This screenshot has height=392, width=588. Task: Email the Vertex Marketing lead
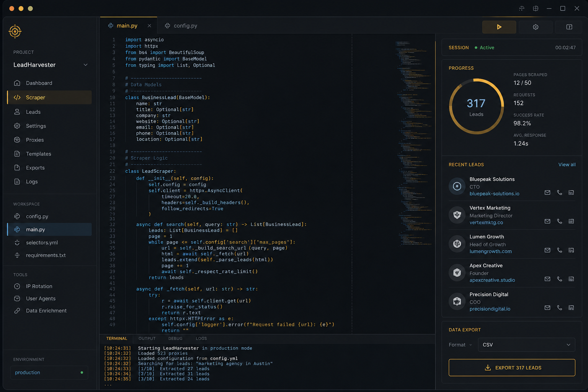pos(547,221)
